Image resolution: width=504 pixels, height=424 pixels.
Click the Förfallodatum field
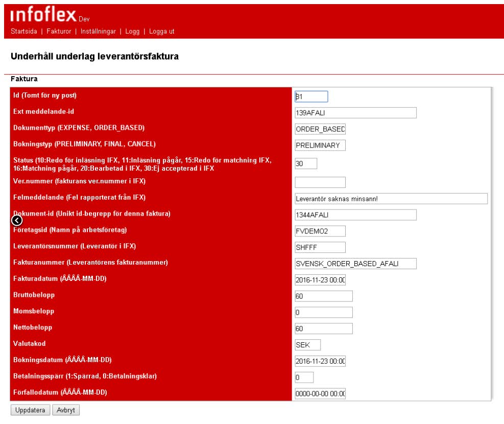(x=320, y=394)
